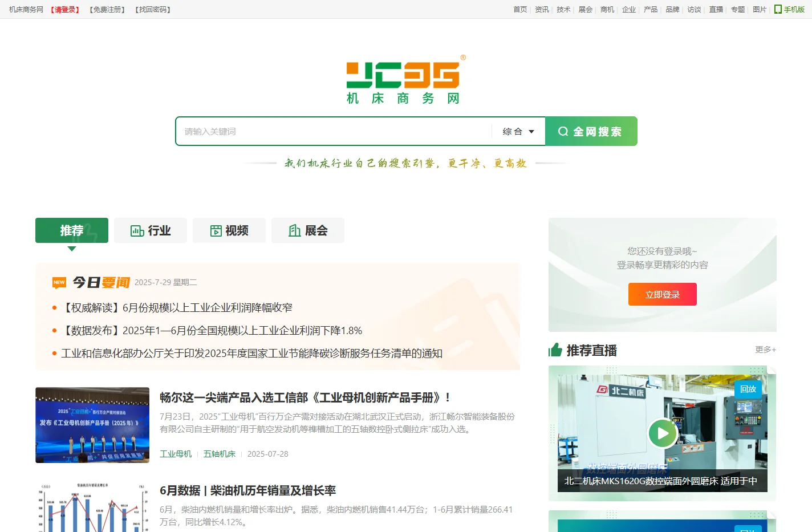Open the 工业和信息化部办公厅 节能降碳 notice headline
This screenshot has width=812, height=532.
pos(252,354)
